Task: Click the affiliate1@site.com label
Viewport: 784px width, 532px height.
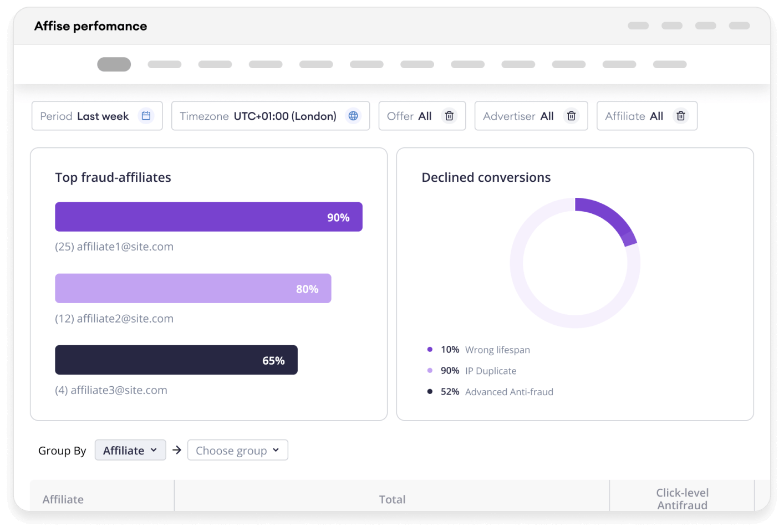Action: click(114, 247)
